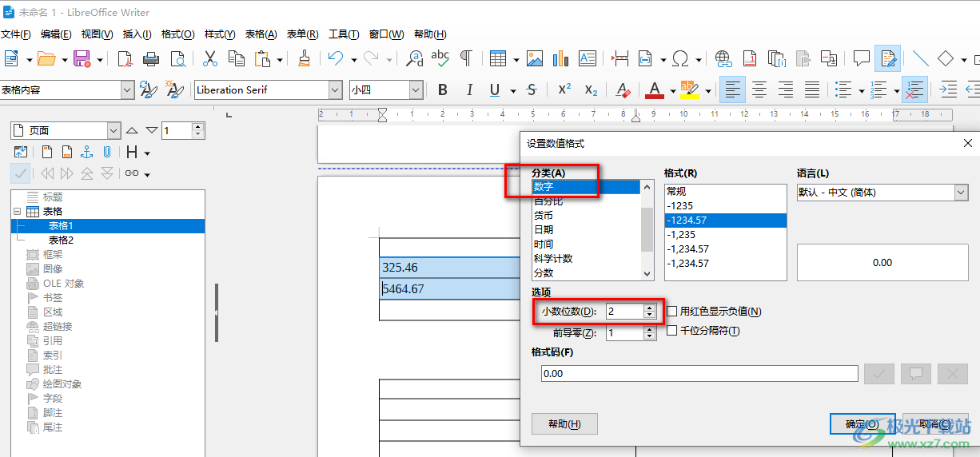
Task: Insert chart icon in toolbar
Action: tap(561, 58)
